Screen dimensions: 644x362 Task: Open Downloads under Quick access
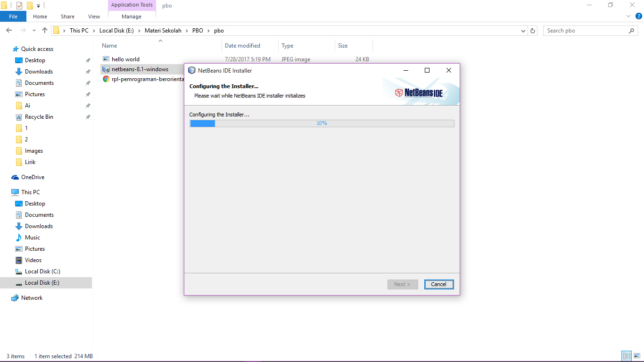(39, 72)
